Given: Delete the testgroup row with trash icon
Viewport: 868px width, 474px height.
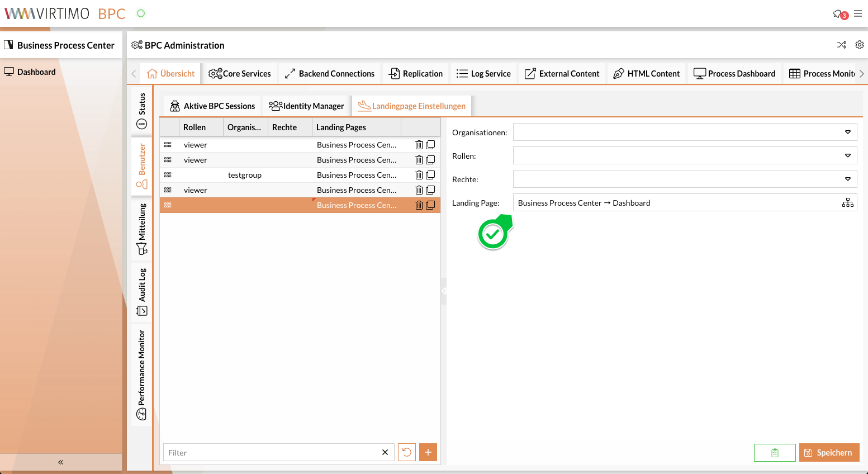Looking at the screenshot, I should [x=419, y=175].
